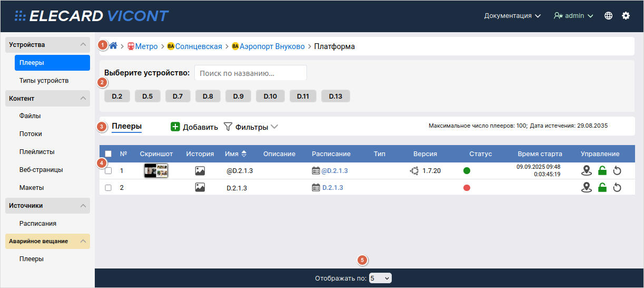This screenshot has width=644, height=288.
Task: Open the rows per page dropdown
Action: point(380,278)
